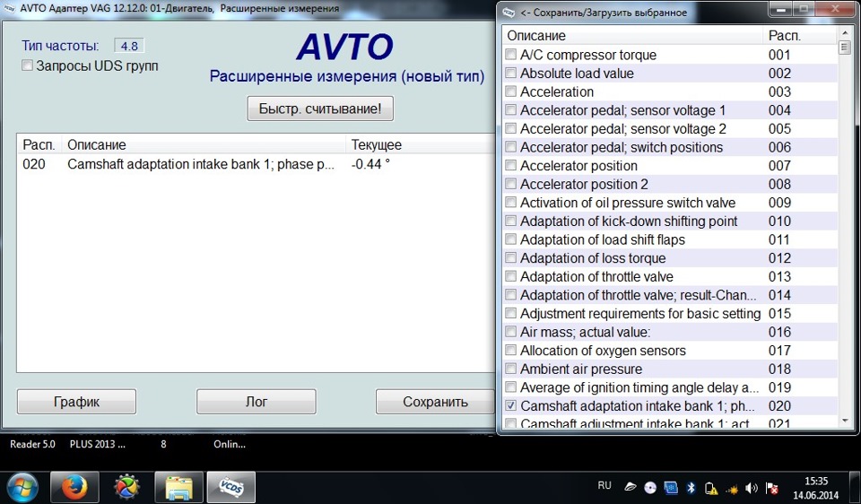Check Ambient air pressure checkbox
The height and width of the screenshot is (504, 861).
pos(510,369)
